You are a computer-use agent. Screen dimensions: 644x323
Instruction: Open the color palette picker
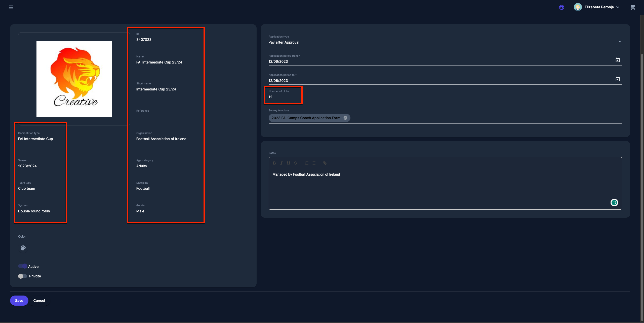pos(23,248)
